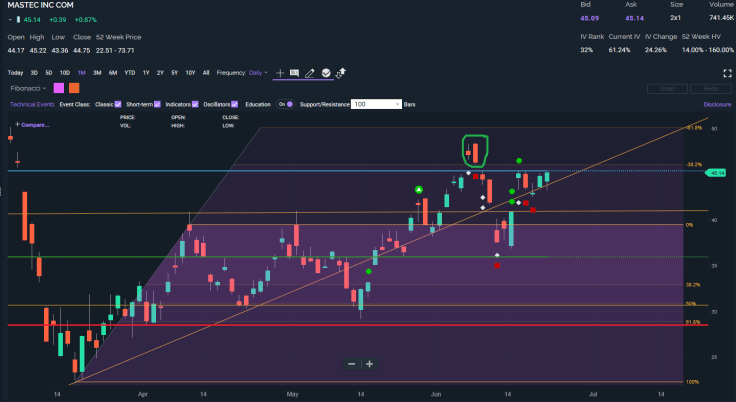Select the crosshair cursor tool
The image size is (736, 402).
tap(280, 73)
